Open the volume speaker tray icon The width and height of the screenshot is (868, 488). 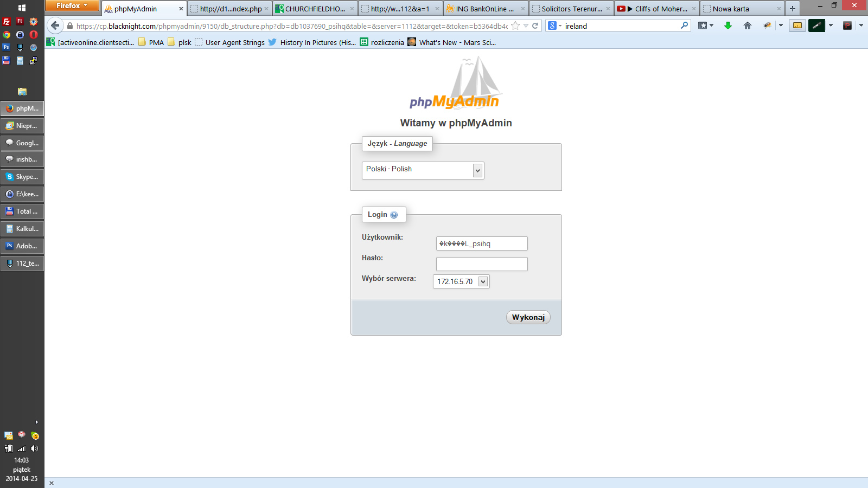coord(35,448)
